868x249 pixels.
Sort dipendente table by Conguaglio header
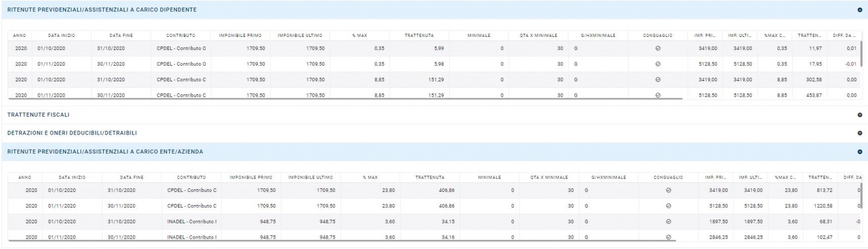(x=658, y=35)
